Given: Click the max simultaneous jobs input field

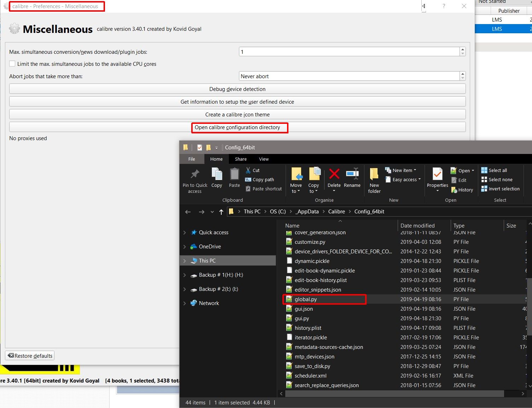Looking at the screenshot, I should [349, 52].
